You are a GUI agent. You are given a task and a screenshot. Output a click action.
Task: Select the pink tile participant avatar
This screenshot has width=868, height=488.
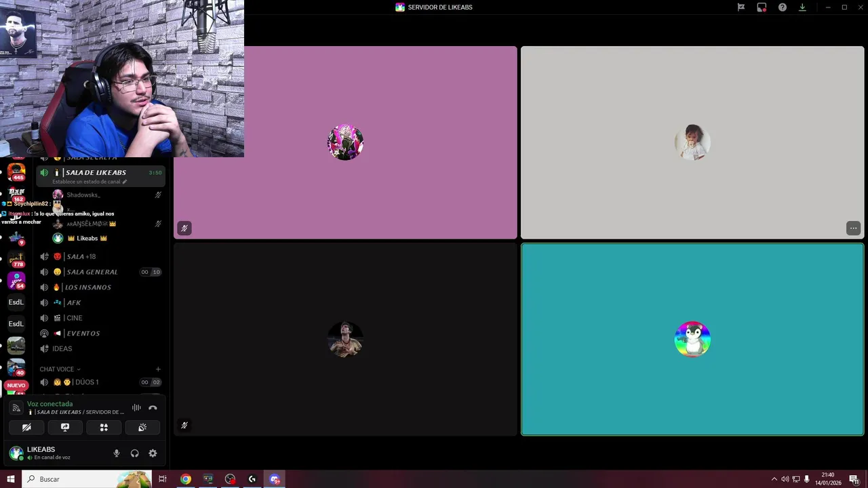(345, 142)
